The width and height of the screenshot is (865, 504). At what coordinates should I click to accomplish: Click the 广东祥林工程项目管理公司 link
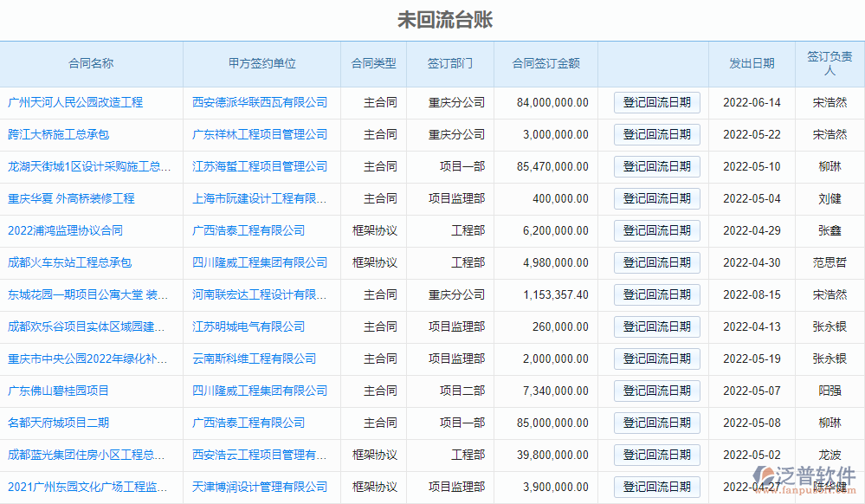(x=259, y=134)
